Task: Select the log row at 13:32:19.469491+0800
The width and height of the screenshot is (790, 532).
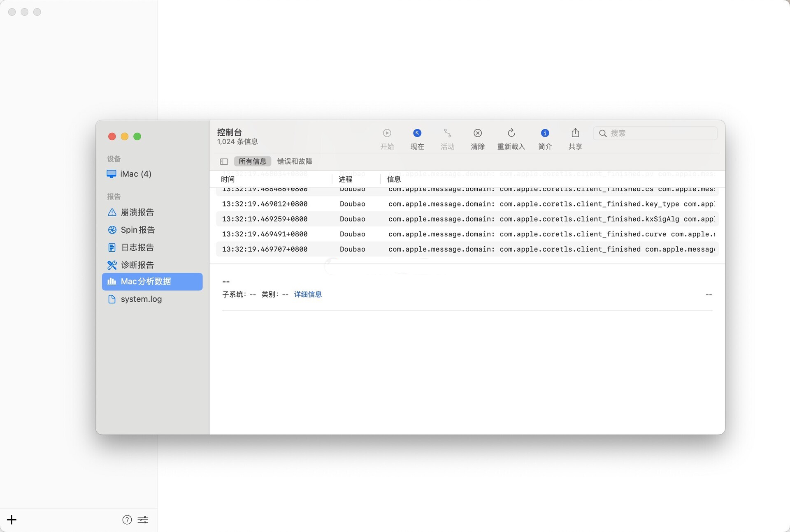Action: tap(467, 234)
